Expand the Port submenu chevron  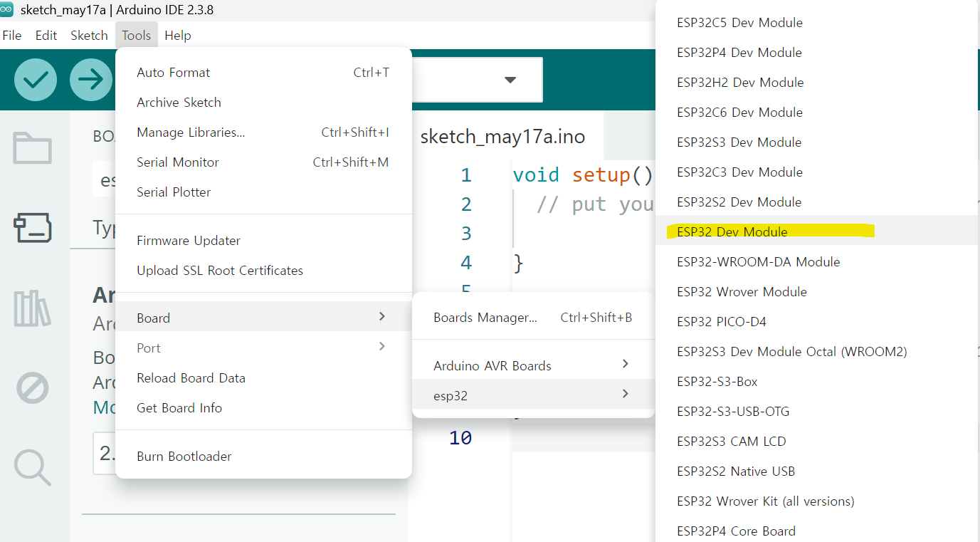tap(382, 346)
